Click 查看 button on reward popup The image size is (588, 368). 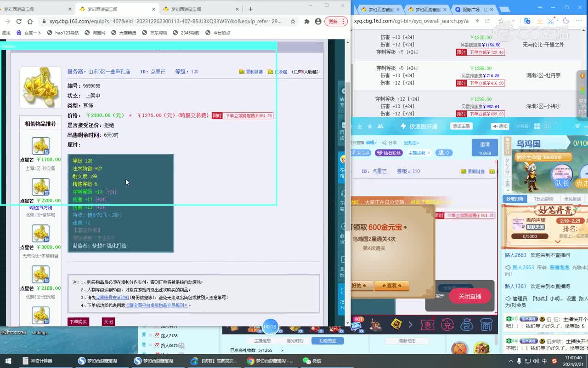pyautogui.click(x=391, y=286)
